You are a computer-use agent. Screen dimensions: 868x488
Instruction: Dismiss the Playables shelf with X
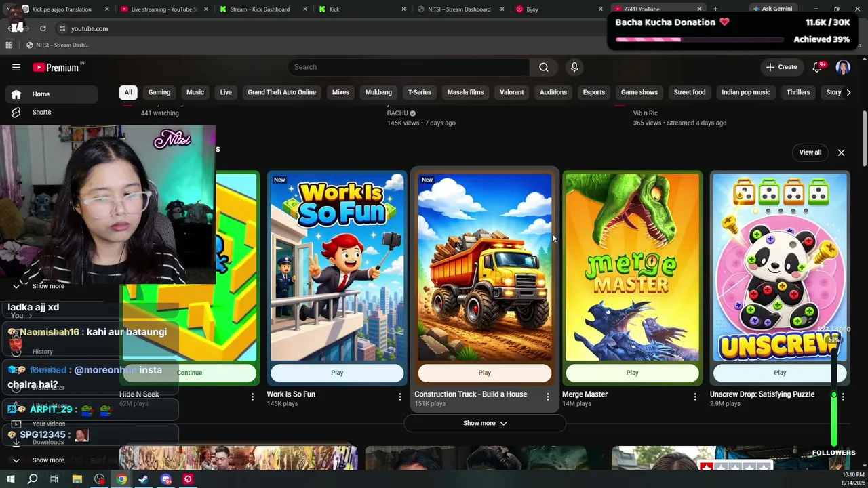click(x=842, y=152)
